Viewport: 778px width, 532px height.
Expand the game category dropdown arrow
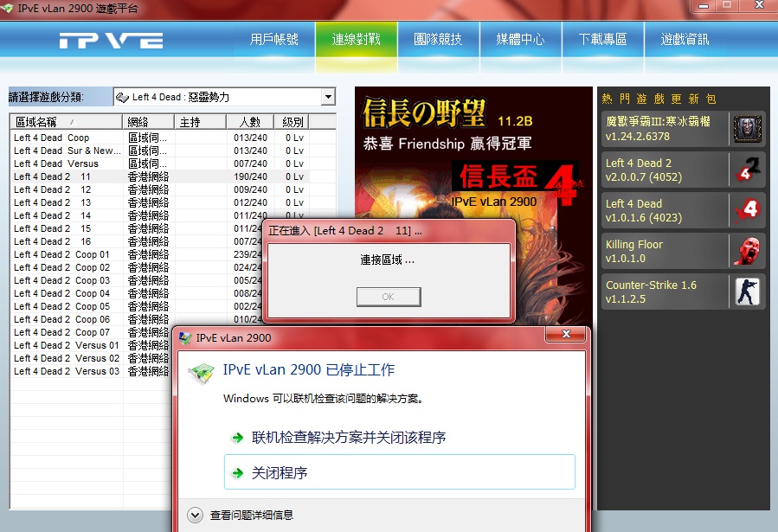pos(328,97)
